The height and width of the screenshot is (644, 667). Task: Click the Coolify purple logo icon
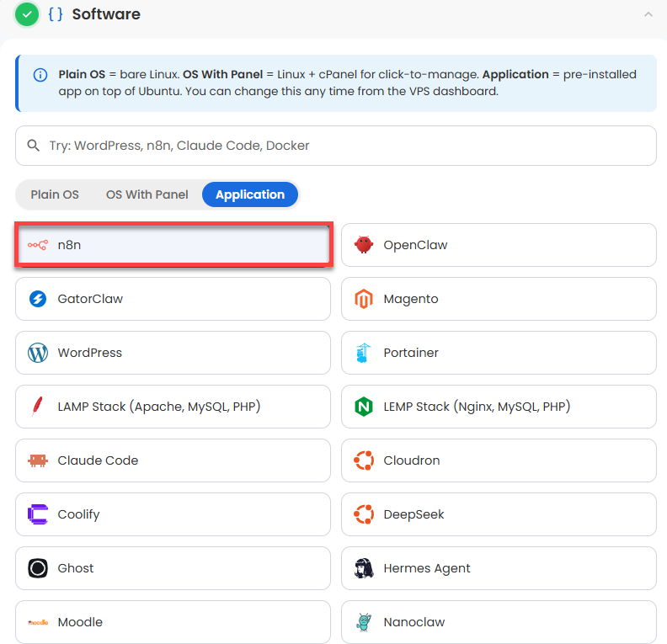coord(38,514)
